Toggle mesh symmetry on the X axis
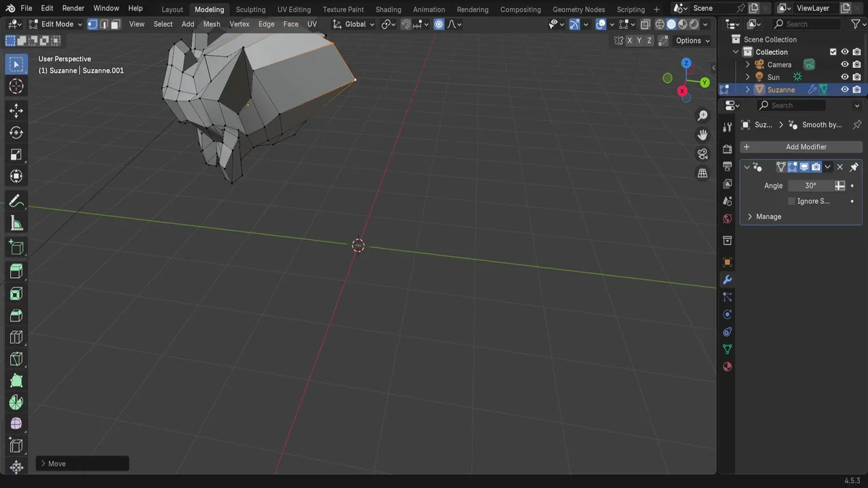Image resolution: width=868 pixels, height=488 pixels. tap(629, 41)
